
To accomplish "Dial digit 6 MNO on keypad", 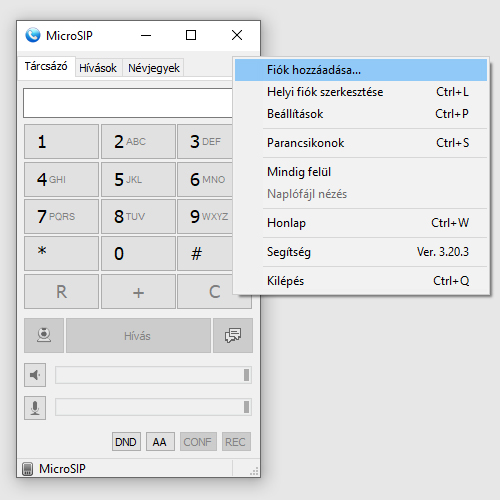I will pyautogui.click(x=205, y=180).
